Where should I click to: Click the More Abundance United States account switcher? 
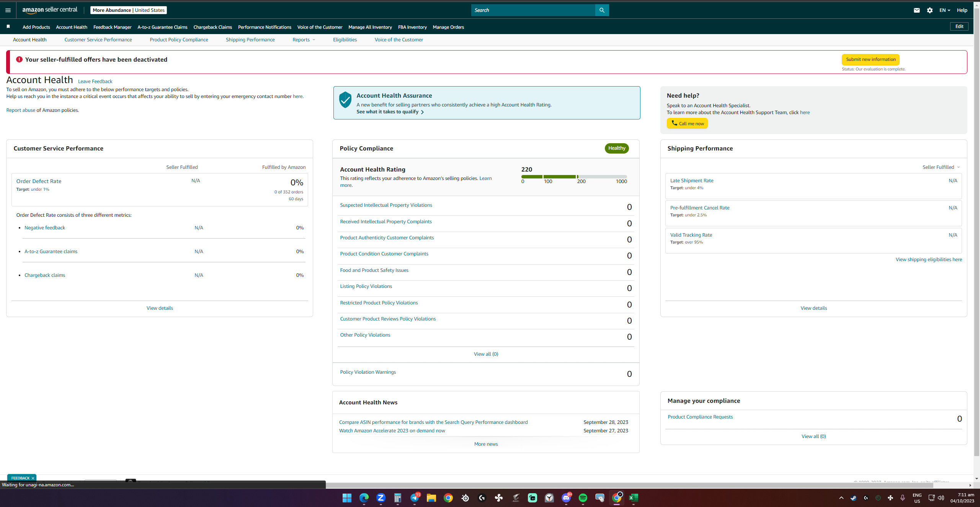tap(129, 10)
